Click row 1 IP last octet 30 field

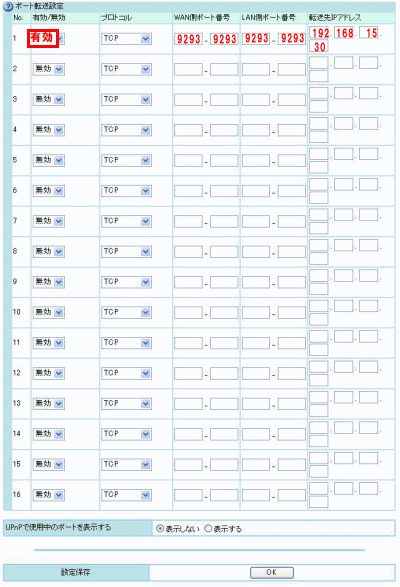click(x=319, y=47)
